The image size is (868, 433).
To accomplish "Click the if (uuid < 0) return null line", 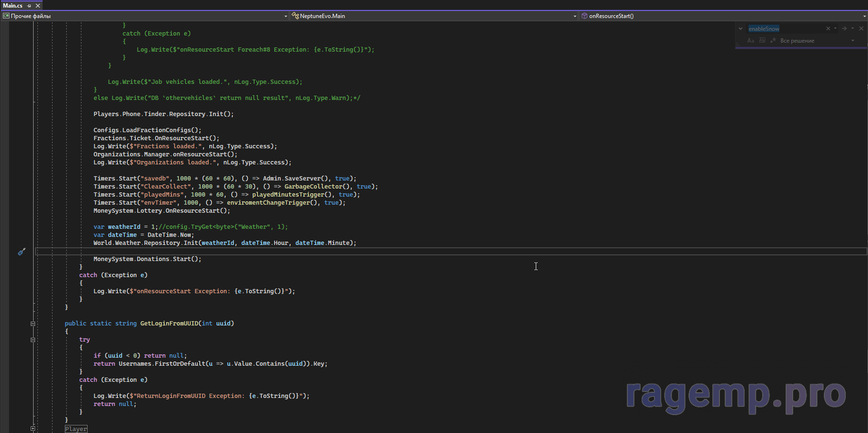I will click(x=140, y=356).
